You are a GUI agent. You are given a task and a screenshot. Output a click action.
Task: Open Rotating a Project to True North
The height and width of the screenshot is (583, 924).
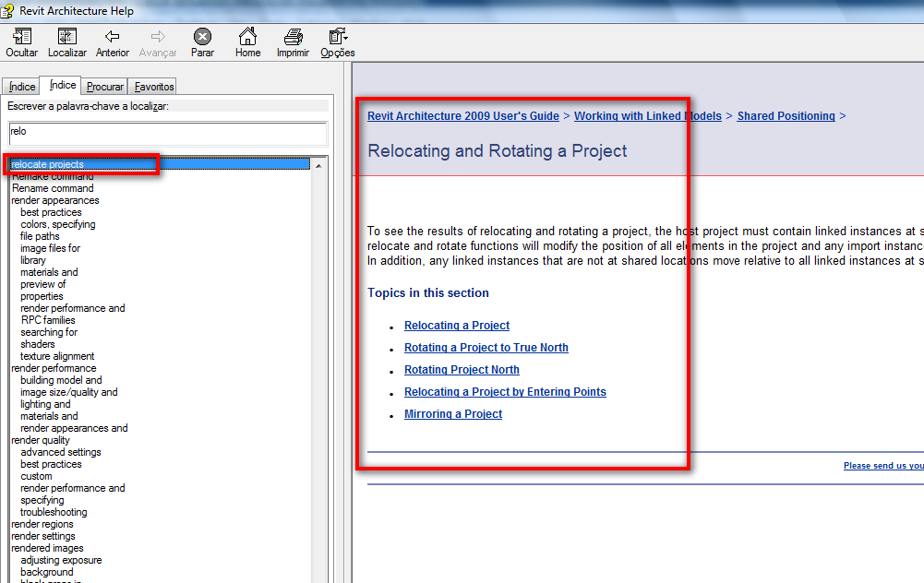tap(486, 348)
